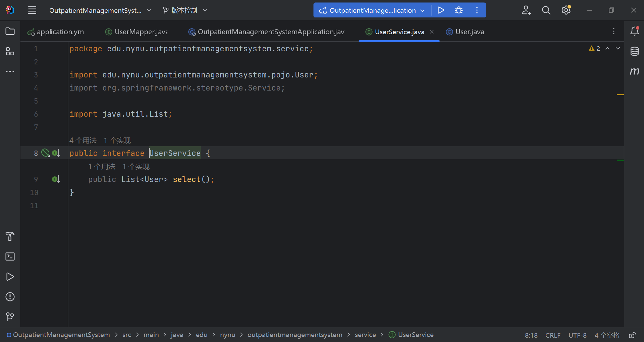This screenshot has height=342, width=644.
Task: Open the Maven tool window
Action: [635, 71]
